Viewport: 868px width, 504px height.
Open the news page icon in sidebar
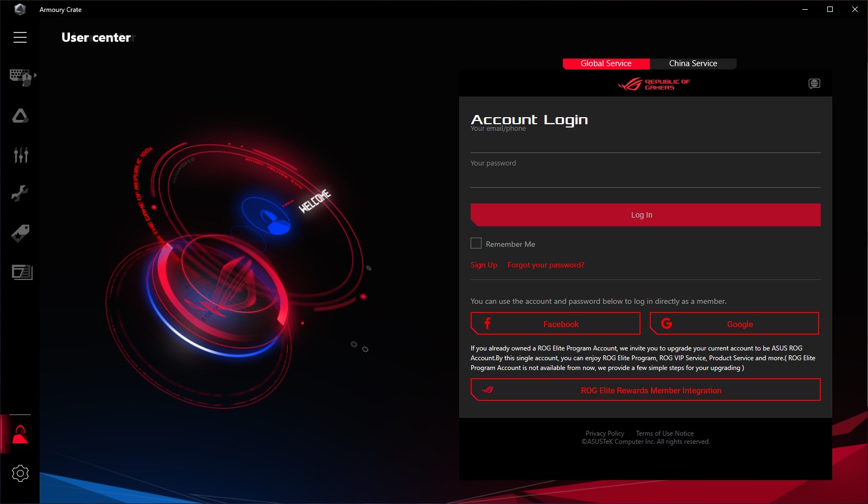(x=22, y=272)
